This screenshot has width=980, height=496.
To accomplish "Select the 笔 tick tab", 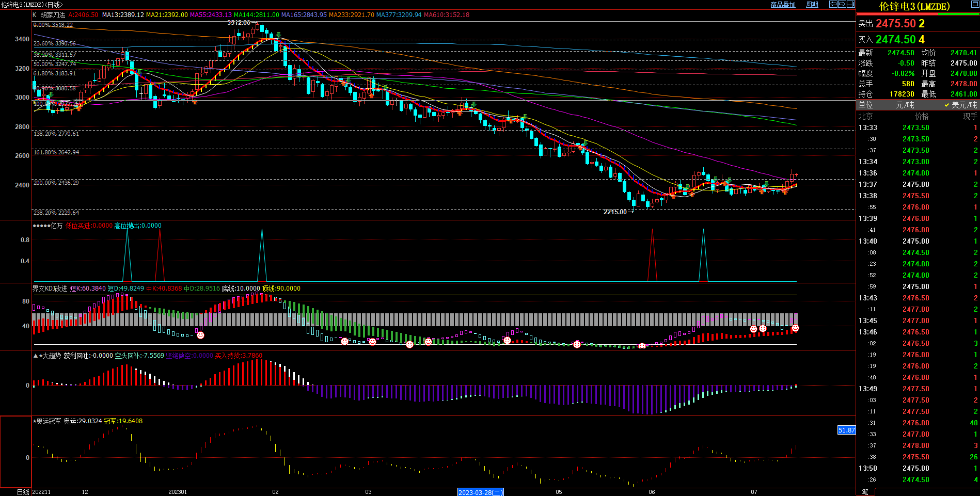I will pyautogui.click(x=865, y=492).
